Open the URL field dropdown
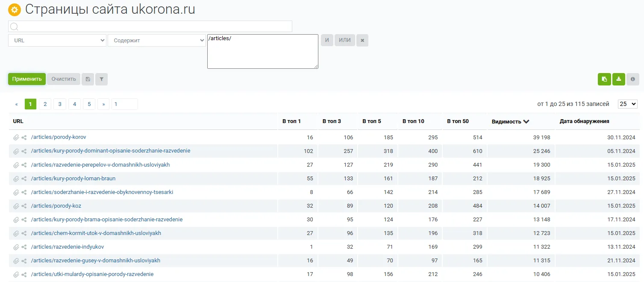The height and width of the screenshot is (282, 644). [x=57, y=40]
